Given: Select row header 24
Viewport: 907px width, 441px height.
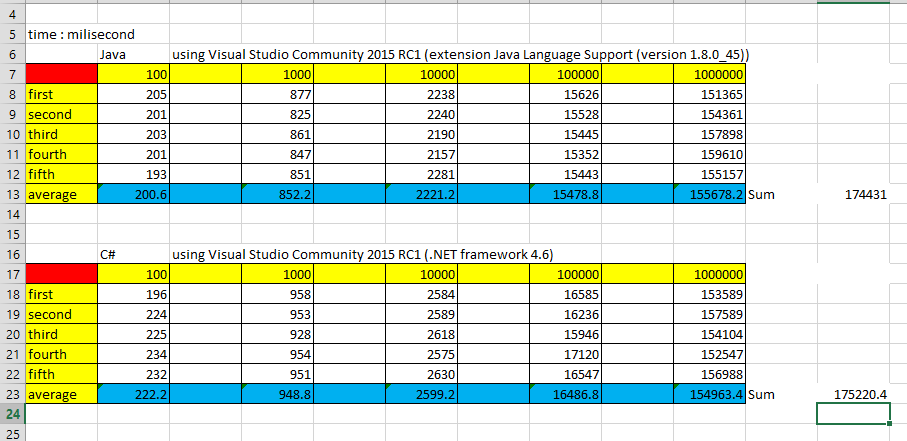Looking at the screenshot, I should 12,414.
